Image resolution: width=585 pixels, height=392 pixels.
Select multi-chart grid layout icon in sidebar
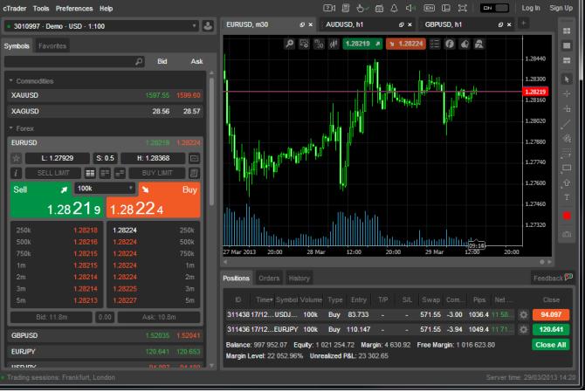567,31
